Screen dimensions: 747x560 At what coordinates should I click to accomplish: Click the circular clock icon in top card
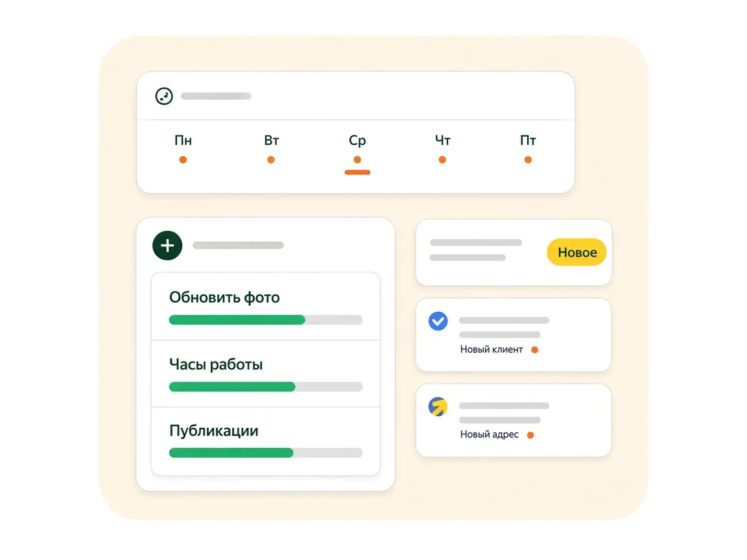click(164, 96)
